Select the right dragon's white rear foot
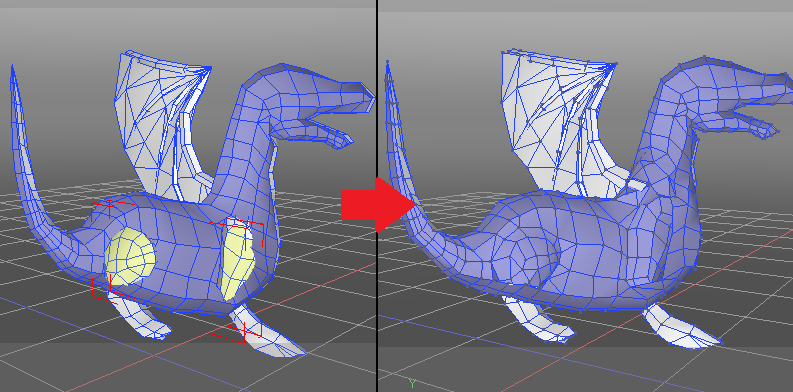The height and width of the screenshot is (392, 793). coord(539,319)
